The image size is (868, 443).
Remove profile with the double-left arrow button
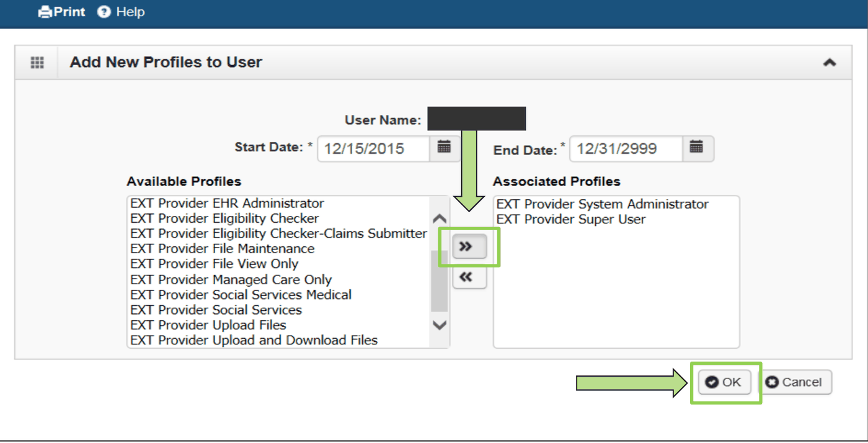469,278
